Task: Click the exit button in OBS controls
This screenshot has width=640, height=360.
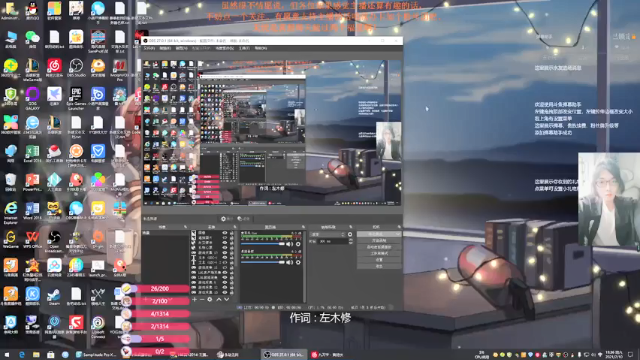Action: tap(379, 267)
